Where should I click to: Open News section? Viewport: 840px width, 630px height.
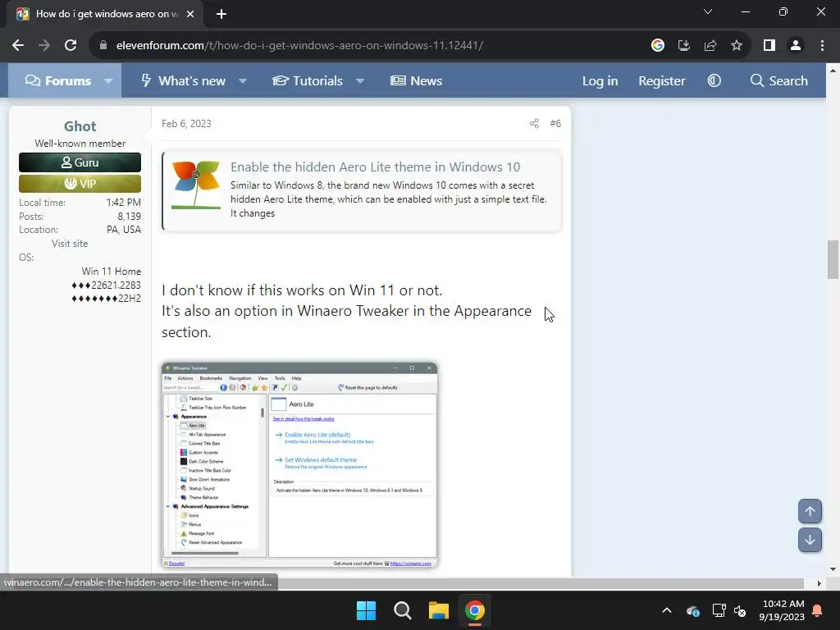pos(416,81)
